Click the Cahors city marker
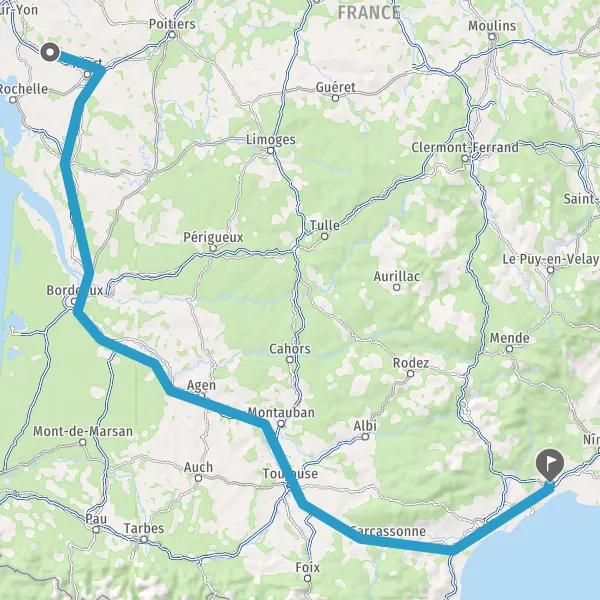 [290, 359]
